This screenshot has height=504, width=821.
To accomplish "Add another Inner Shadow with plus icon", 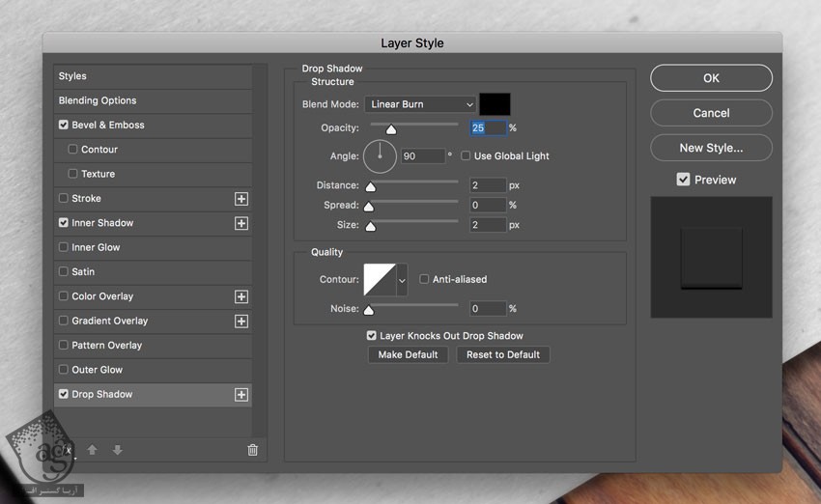I will pyautogui.click(x=241, y=223).
